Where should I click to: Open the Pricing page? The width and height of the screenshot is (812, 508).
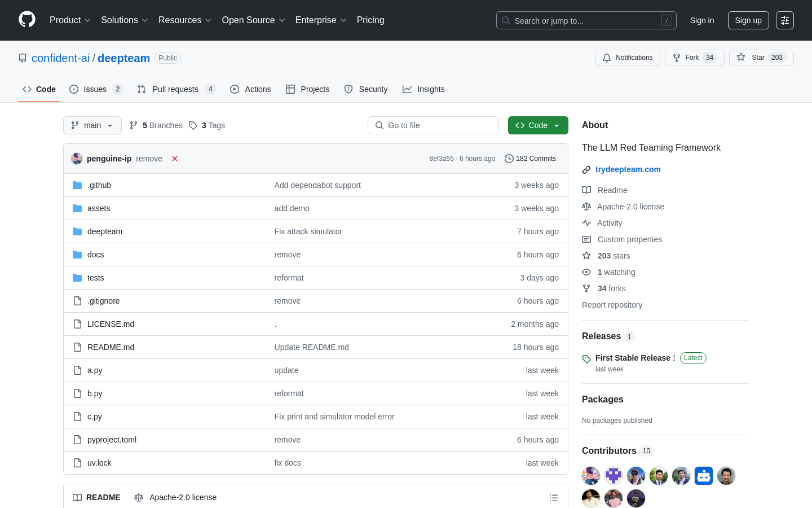click(370, 20)
